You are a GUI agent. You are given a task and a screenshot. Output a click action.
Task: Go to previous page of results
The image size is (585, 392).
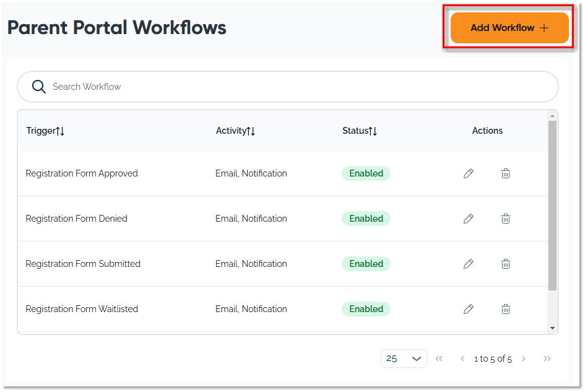[x=462, y=359]
